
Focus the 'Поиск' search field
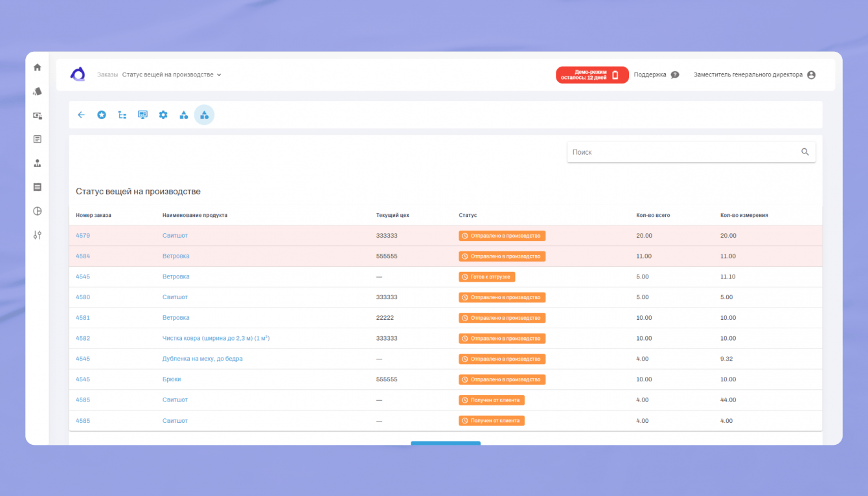tap(691, 152)
